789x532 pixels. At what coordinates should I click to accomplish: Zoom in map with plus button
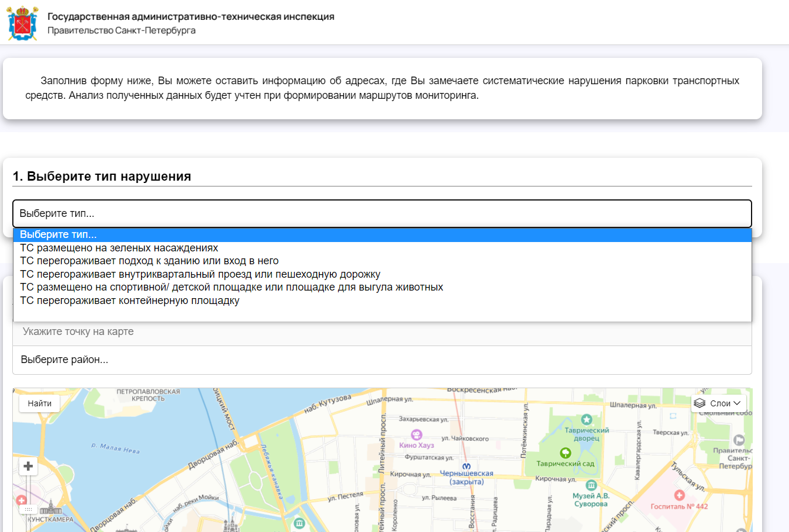28,466
